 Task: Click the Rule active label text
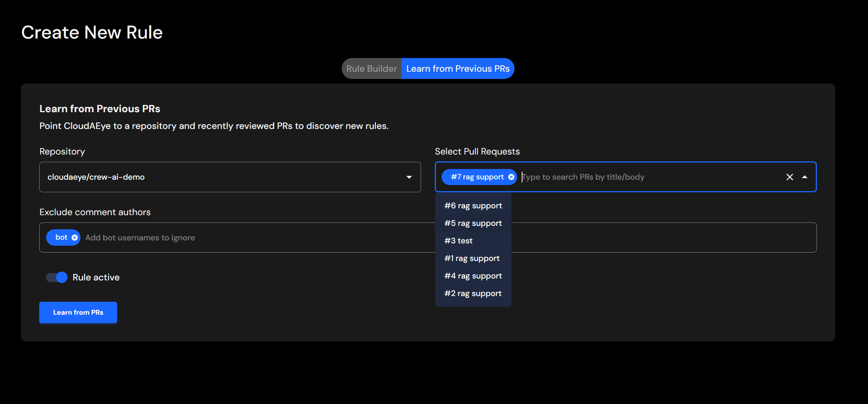click(96, 277)
